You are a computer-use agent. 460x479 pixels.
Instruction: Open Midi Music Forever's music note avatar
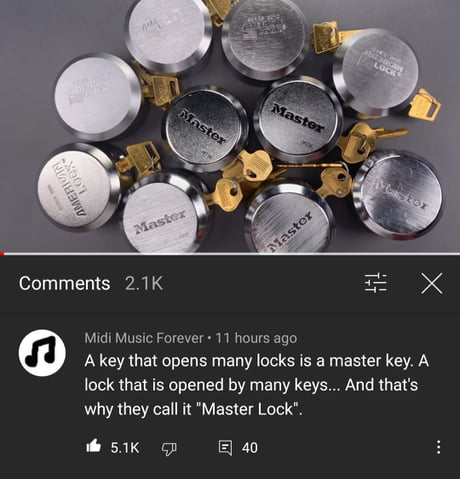tap(42, 353)
